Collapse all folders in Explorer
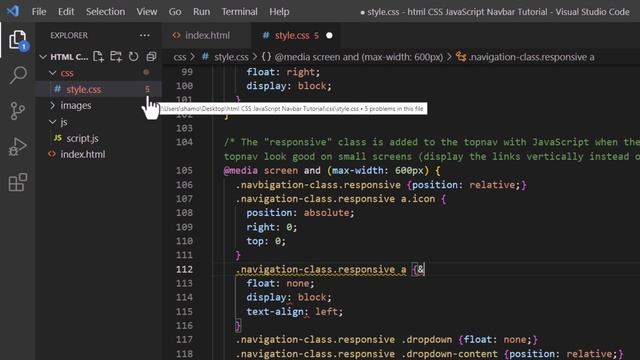This screenshot has width=640, height=360. coord(151,56)
